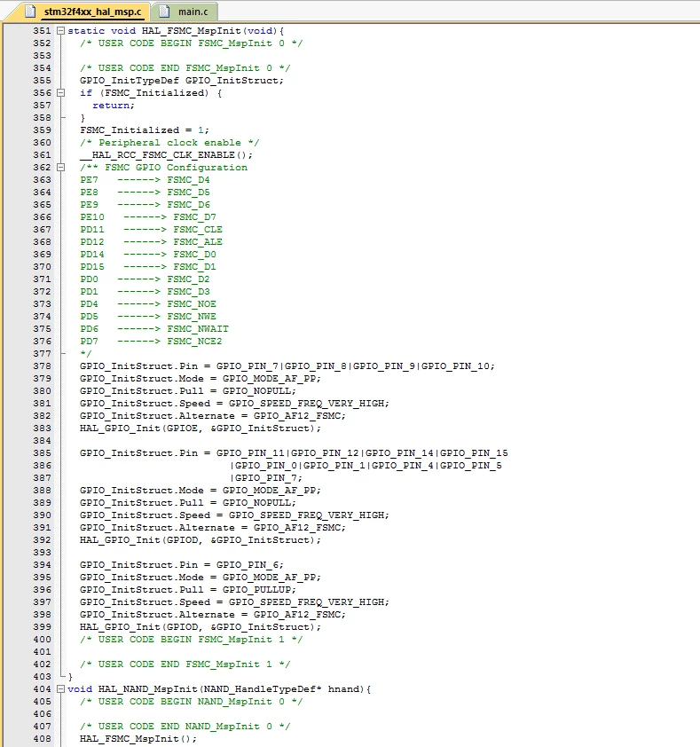Collapse the if block fold at line 356
Screen dimensions: 700x747
point(60,92)
